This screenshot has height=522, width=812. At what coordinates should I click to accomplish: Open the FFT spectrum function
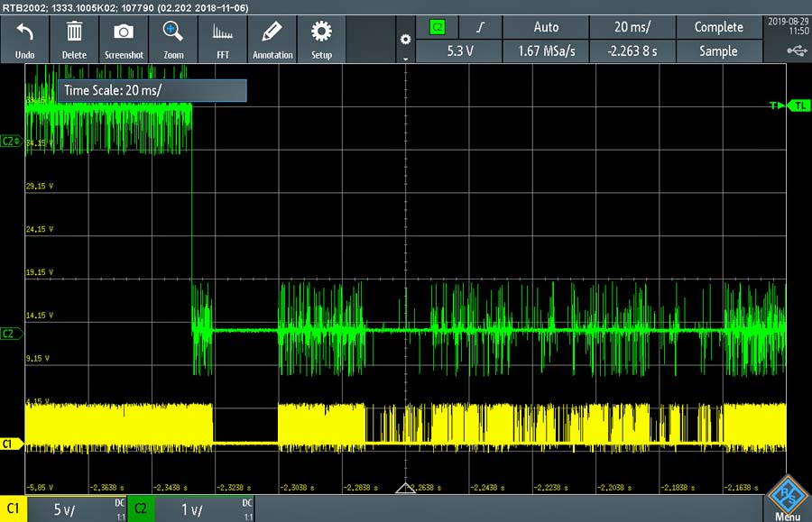coord(223,40)
